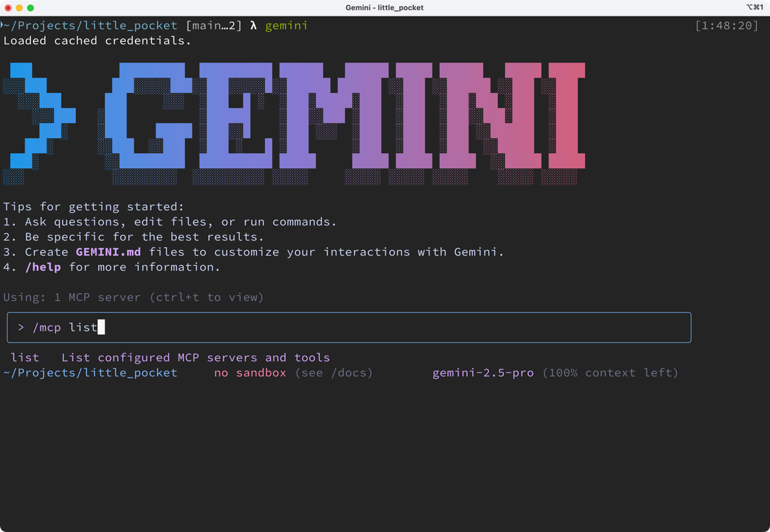Click tip 'Ask questions, edit files, or run commands.'
The width and height of the screenshot is (770, 532).
click(181, 222)
